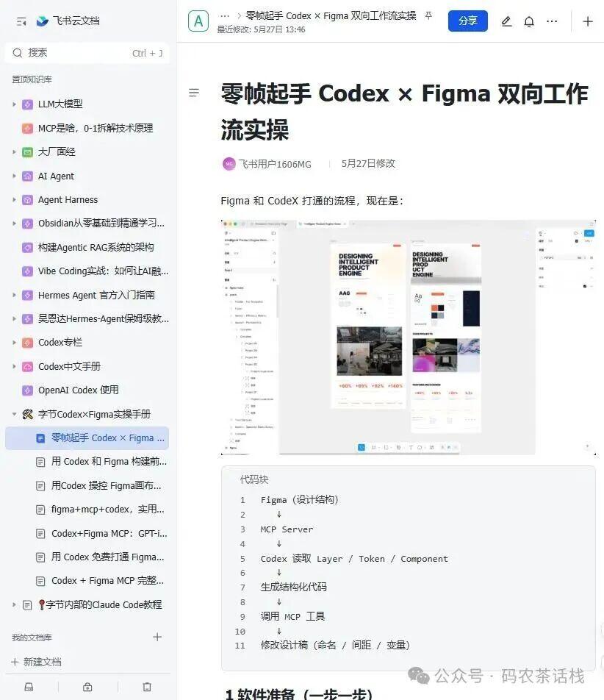Open Hermes Agent 官方入门指南
The height and width of the screenshot is (700, 604).
click(96, 295)
